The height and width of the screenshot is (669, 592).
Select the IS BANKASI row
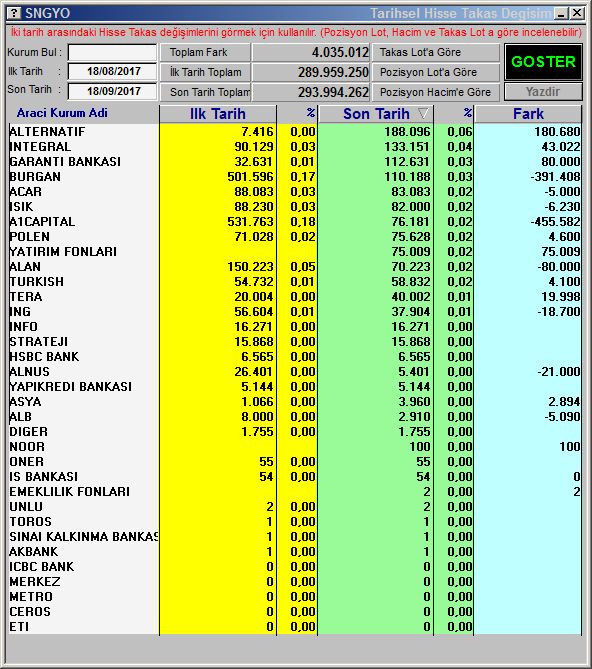click(295, 477)
